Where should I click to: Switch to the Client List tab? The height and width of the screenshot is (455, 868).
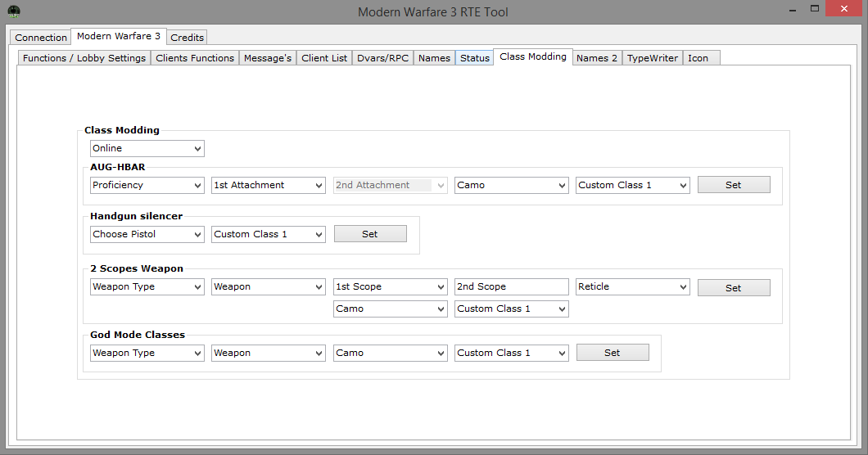[x=324, y=58]
